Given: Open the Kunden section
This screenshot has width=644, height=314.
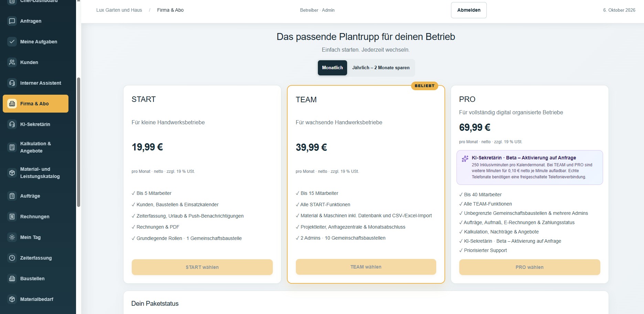Looking at the screenshot, I should (x=35, y=62).
